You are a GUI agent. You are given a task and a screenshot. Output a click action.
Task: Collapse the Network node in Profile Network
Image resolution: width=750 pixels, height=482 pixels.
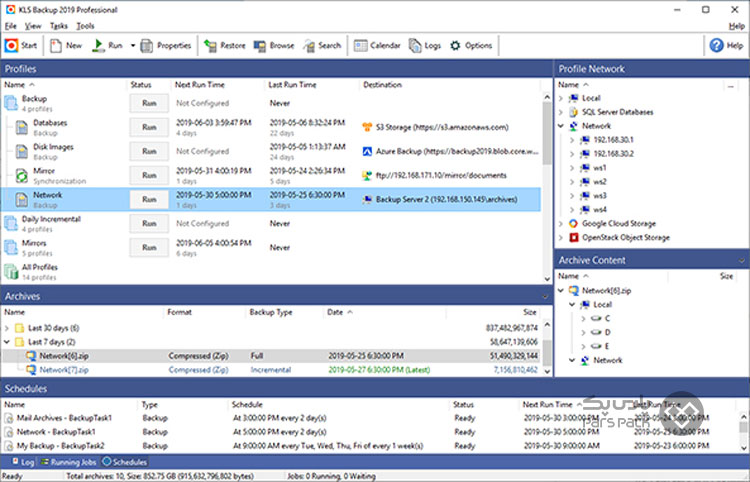(562, 126)
